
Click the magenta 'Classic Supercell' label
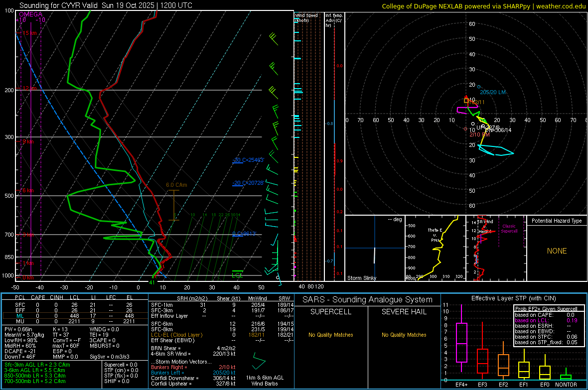pos(509,229)
